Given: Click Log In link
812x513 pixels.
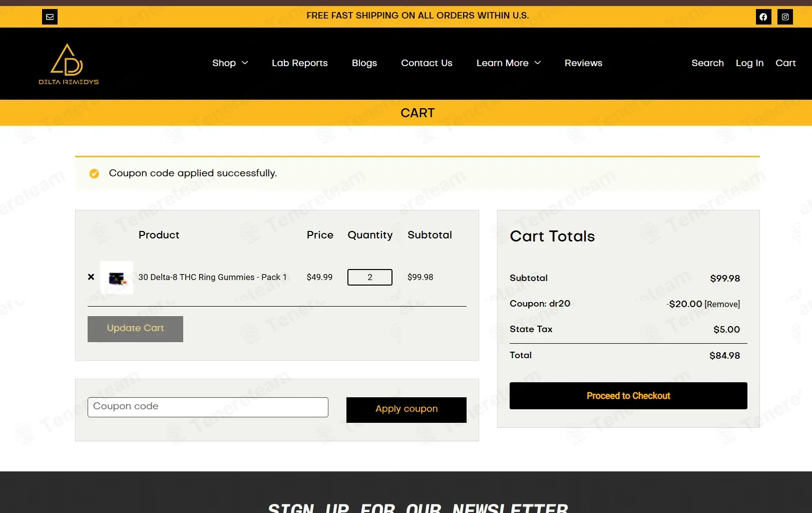Looking at the screenshot, I should (x=749, y=63).
